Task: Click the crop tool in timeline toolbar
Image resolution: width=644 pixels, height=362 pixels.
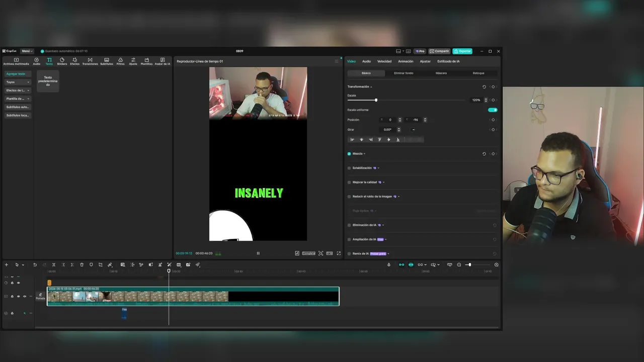Action: (x=101, y=265)
